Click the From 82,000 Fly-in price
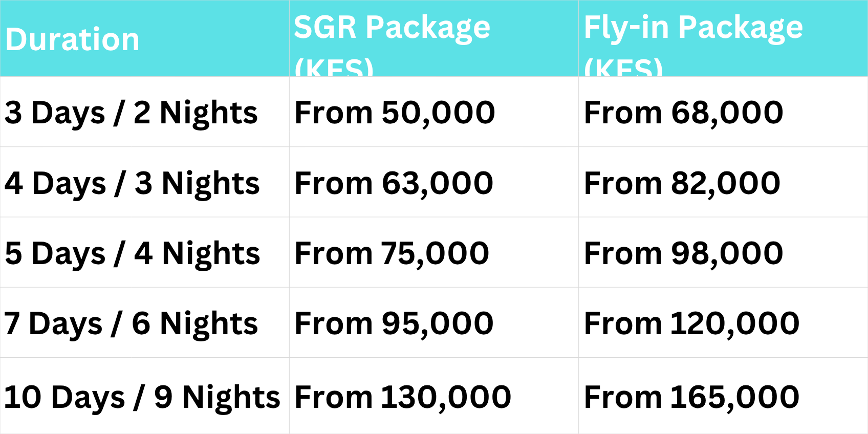868x434 pixels. coord(682,183)
